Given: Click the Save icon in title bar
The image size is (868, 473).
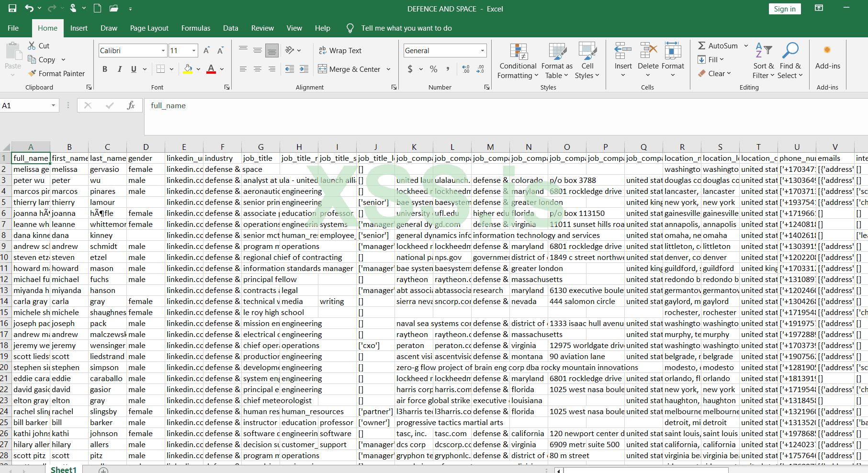Looking at the screenshot, I should point(12,9).
